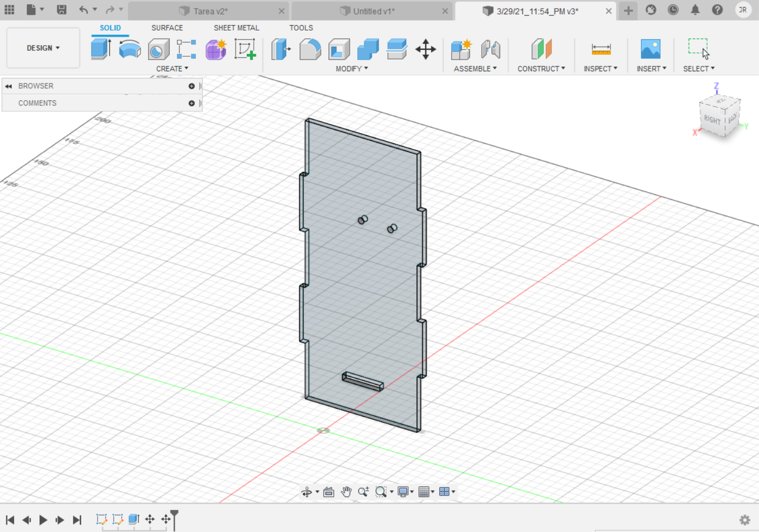
Task: Open the Job Status clock icon
Action: (673, 10)
